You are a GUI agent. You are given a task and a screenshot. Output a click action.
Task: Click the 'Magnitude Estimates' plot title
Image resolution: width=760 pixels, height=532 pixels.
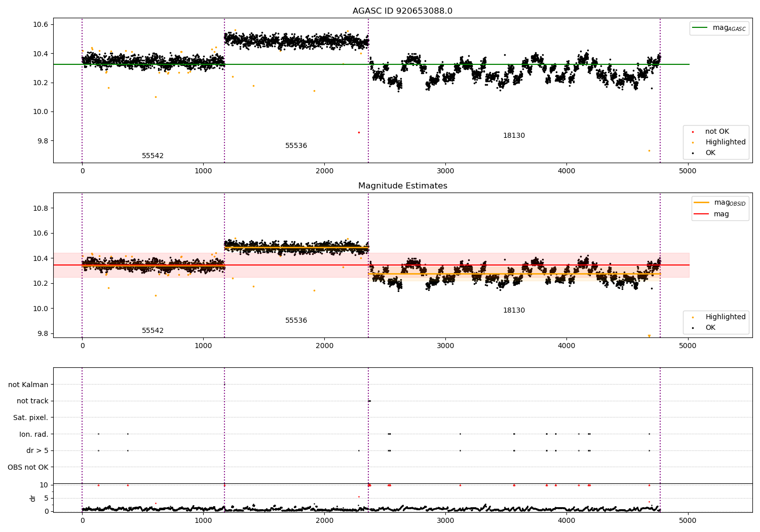[402, 186]
